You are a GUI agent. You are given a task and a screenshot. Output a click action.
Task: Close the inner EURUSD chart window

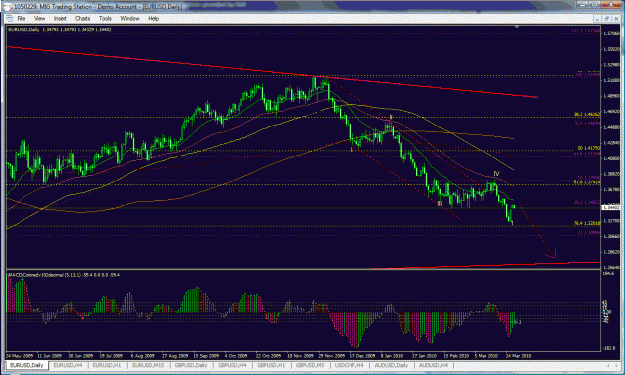615,18
